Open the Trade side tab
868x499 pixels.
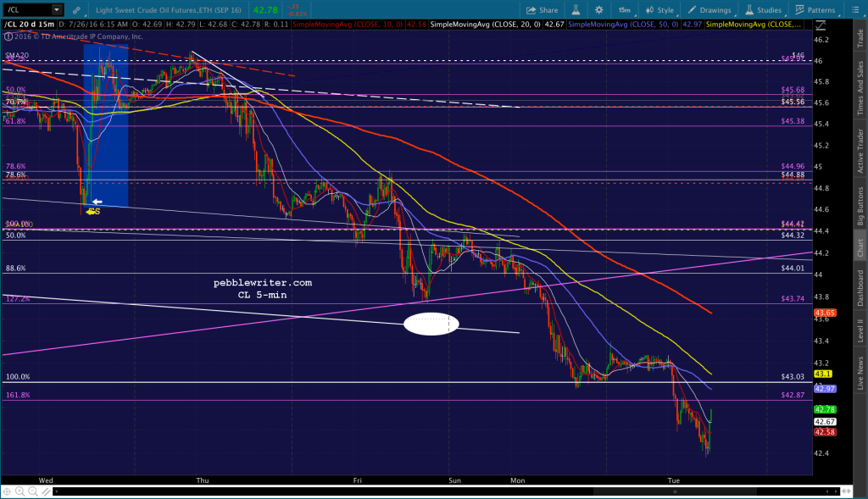click(x=860, y=37)
